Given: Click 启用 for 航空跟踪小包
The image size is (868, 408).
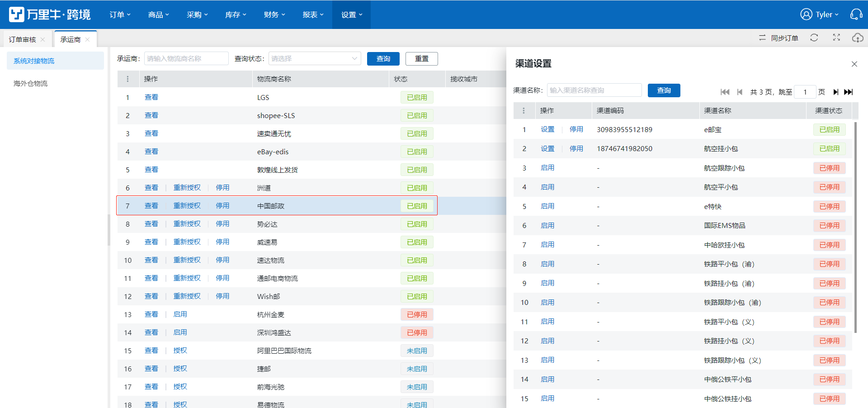Looking at the screenshot, I should pyautogui.click(x=547, y=168).
